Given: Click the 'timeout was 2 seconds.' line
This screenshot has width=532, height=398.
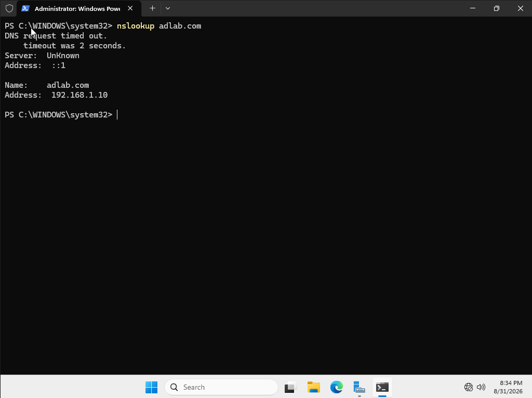Looking at the screenshot, I should click(75, 46).
